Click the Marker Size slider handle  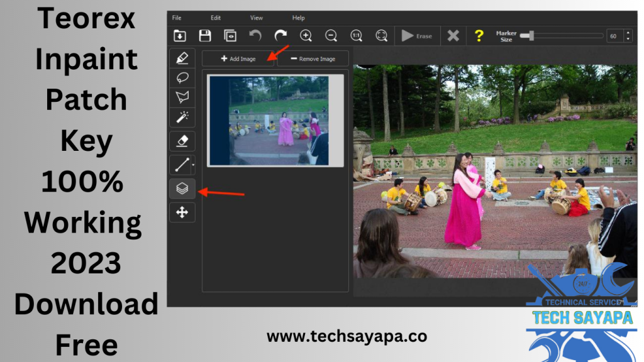coord(531,36)
